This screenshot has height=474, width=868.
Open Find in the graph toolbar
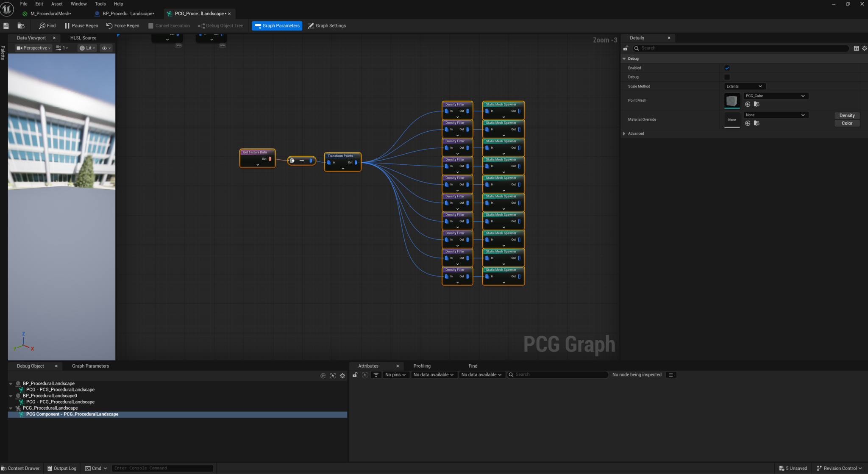47,26
